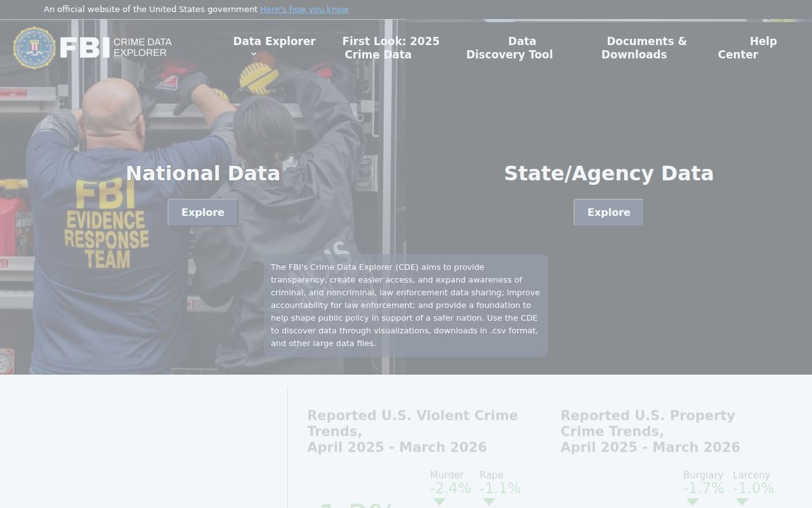Click the CDE description paragraph
The height and width of the screenshot is (508, 812).
[x=406, y=305]
